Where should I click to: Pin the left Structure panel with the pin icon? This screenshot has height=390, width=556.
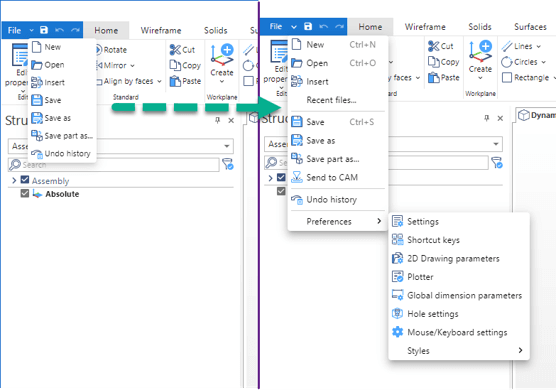(217, 121)
